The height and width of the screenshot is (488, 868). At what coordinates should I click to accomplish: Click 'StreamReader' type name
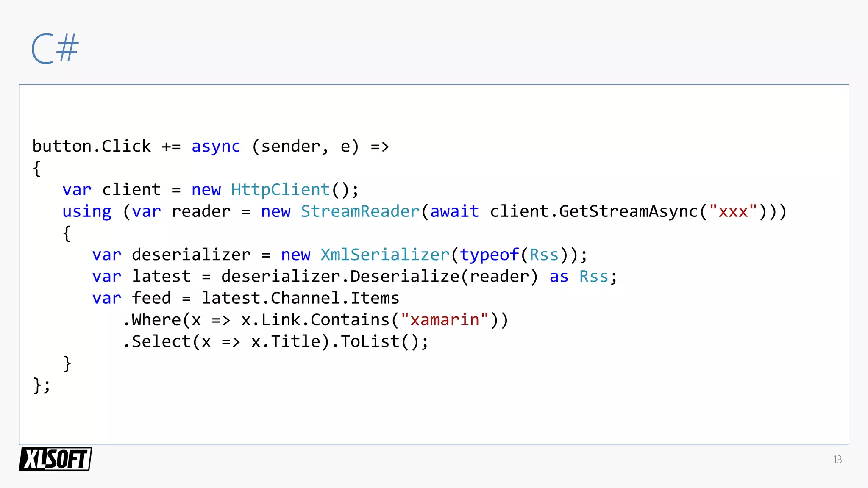point(360,211)
